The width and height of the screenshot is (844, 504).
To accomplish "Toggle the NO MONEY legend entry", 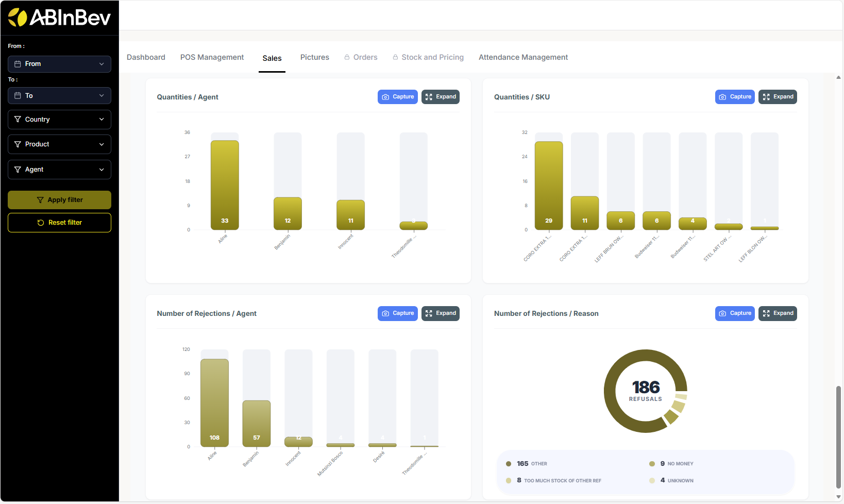I will pyautogui.click(x=676, y=464).
